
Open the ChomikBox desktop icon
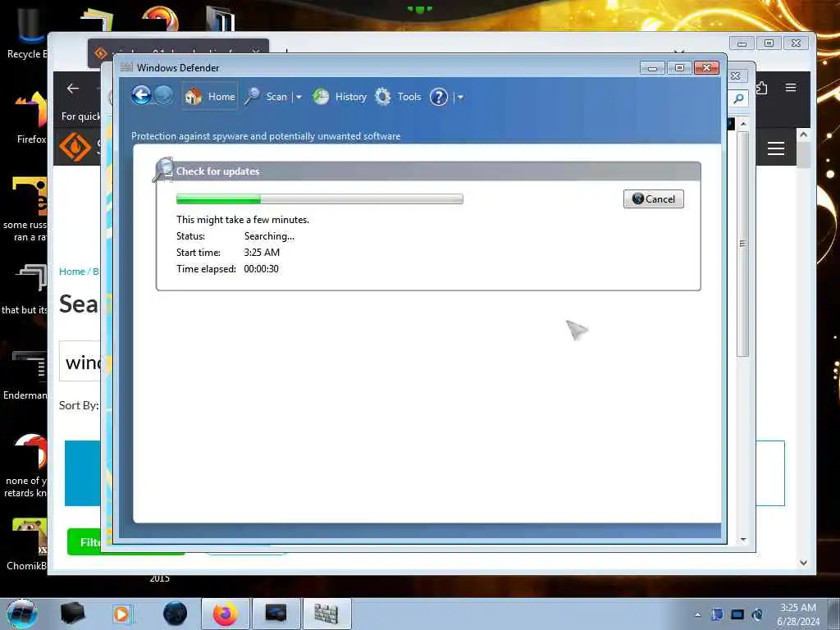[x=27, y=544]
